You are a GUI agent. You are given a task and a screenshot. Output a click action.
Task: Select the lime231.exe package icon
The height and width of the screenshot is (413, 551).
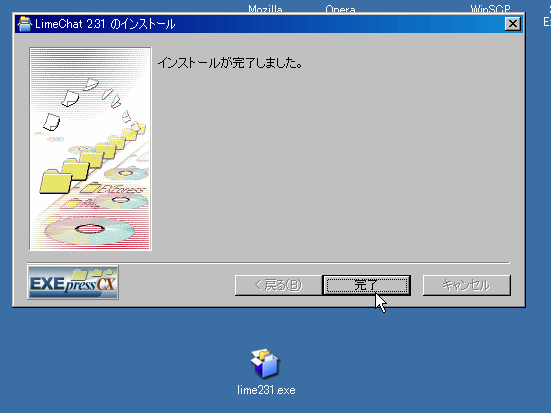[265, 363]
